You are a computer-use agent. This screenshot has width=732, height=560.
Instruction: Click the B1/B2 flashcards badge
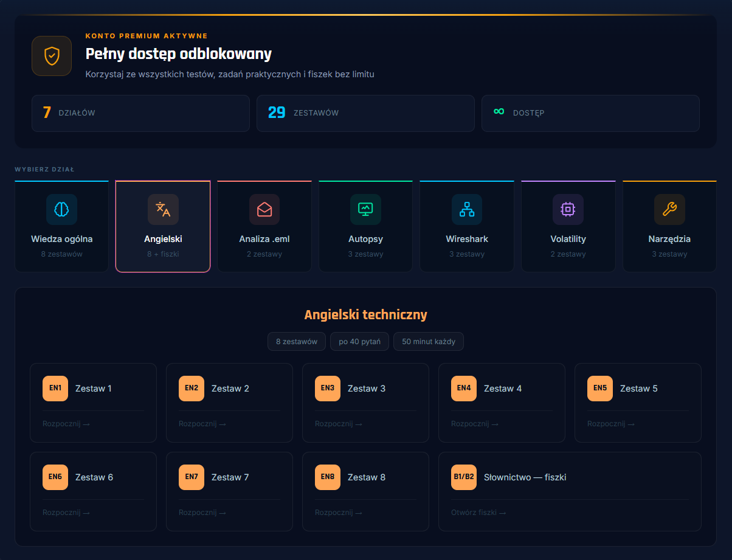[464, 477]
